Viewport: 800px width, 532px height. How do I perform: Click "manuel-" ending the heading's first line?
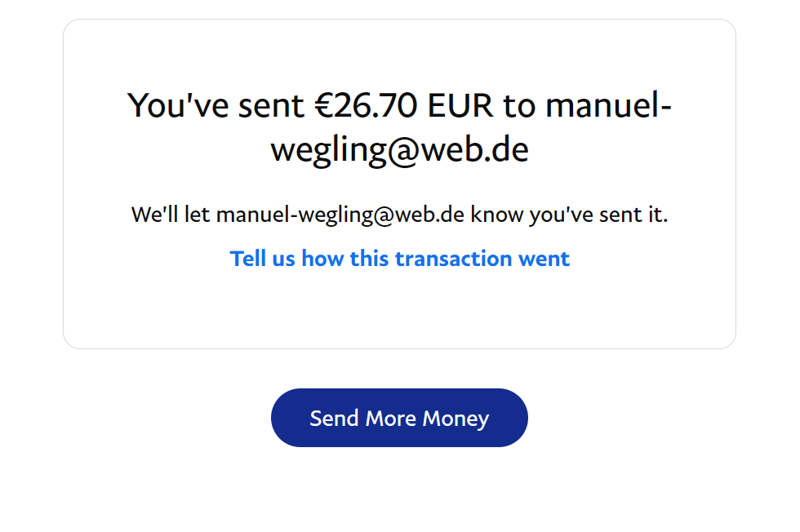[608, 106]
